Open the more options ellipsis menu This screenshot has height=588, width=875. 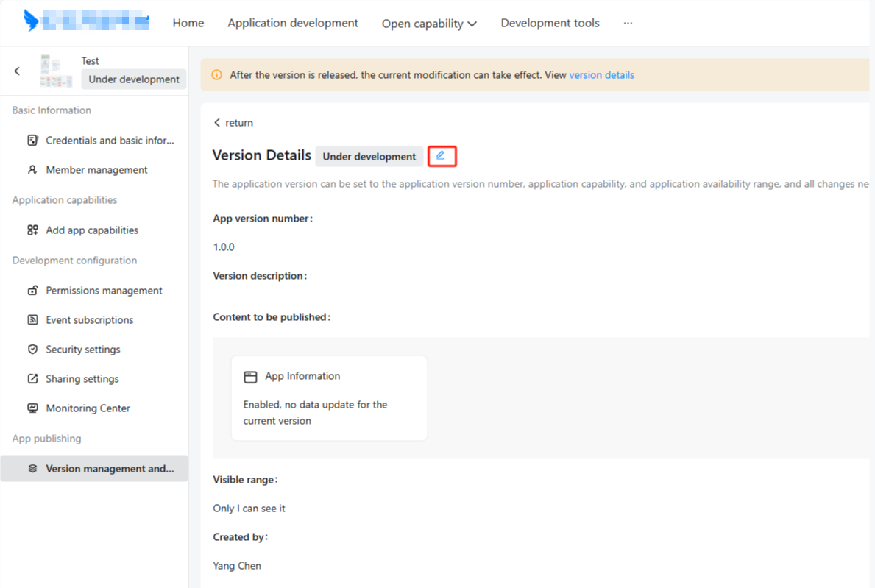pos(628,23)
